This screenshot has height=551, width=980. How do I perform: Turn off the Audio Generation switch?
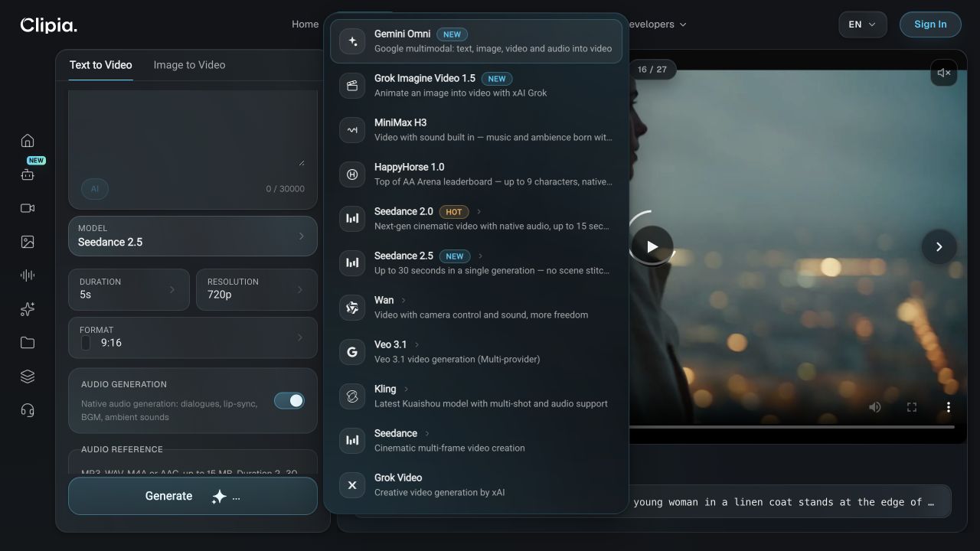point(289,401)
